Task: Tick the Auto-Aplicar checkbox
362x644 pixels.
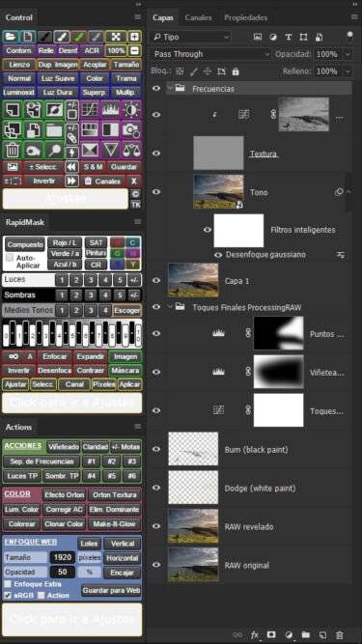Action: point(10,258)
